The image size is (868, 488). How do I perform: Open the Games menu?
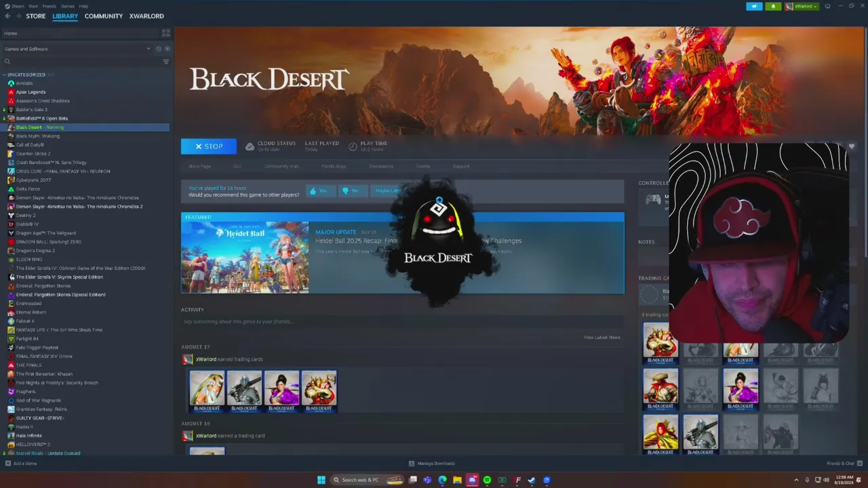(68, 6)
